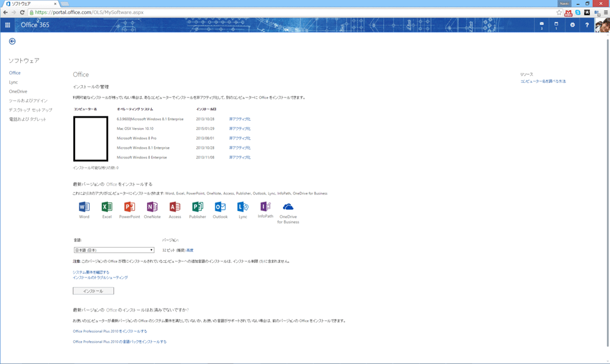The image size is (610, 364).
Task: Select Lync in the left navigation
Action: point(13,82)
